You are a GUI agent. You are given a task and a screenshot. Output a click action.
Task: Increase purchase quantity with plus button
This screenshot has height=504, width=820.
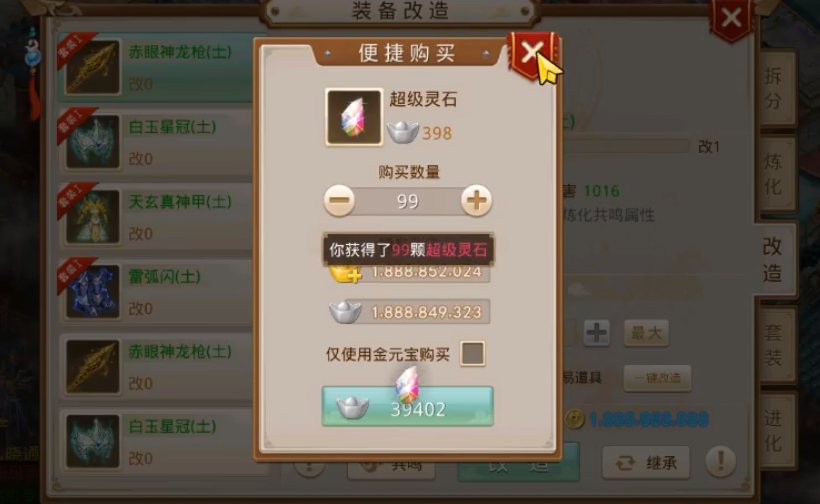coord(476,200)
